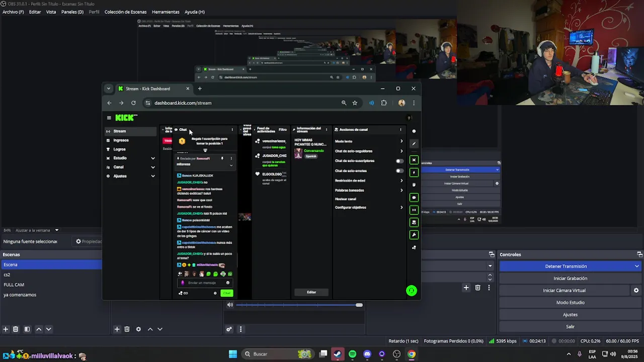Open Archivo menu in OBS
Viewport: 644px width, 362px height.
pos(13,12)
